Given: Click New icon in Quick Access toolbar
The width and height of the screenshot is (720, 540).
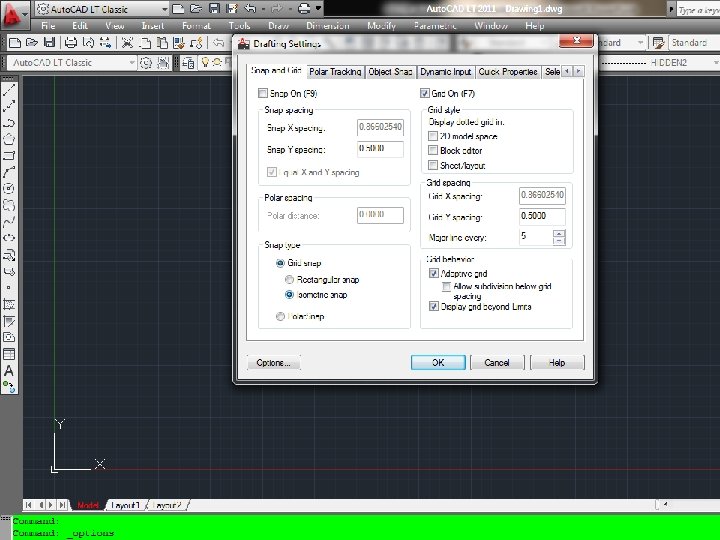Looking at the screenshot, I should 178,8.
